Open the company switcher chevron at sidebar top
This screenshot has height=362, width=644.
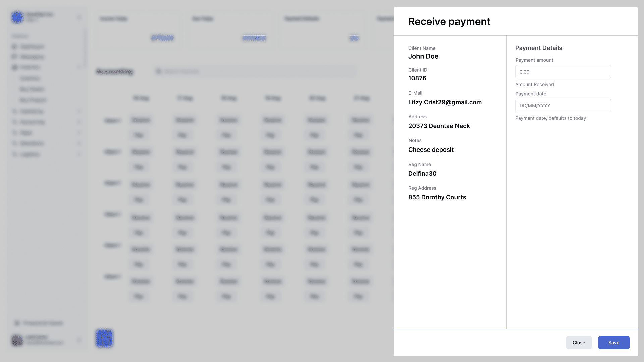click(79, 17)
